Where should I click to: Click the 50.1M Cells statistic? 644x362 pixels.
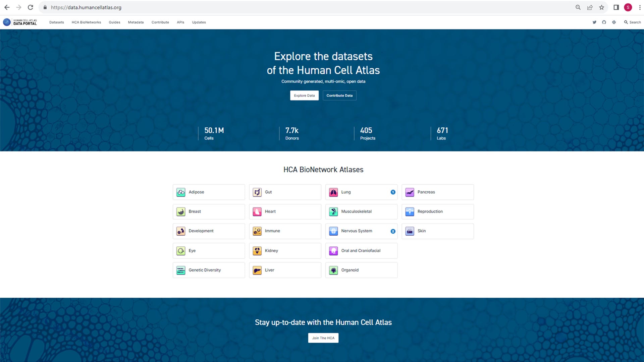pos(214,133)
